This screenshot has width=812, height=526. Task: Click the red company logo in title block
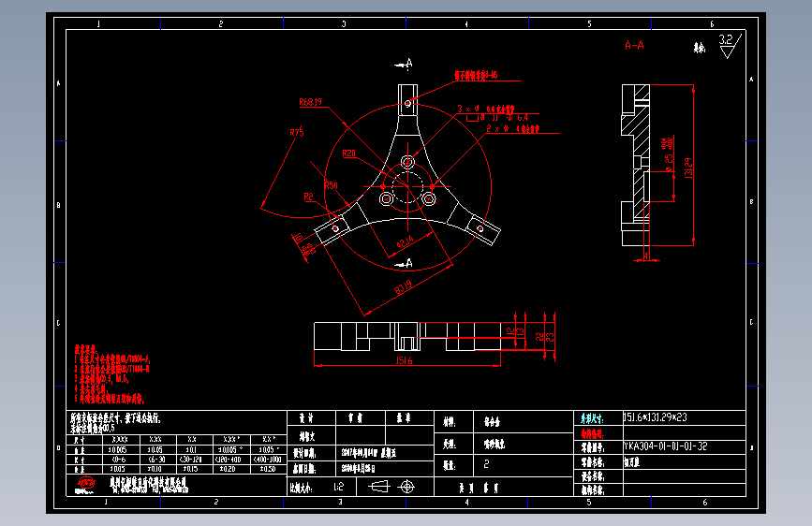[x=85, y=485]
